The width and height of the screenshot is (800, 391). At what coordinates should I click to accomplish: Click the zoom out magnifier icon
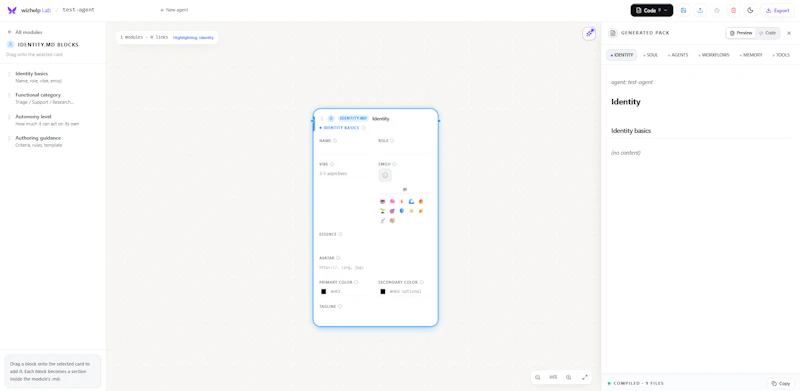pos(538,377)
